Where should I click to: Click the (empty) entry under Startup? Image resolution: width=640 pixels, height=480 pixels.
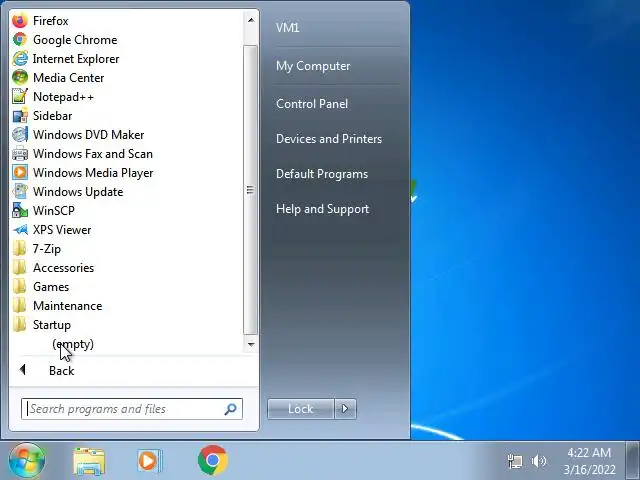point(73,344)
